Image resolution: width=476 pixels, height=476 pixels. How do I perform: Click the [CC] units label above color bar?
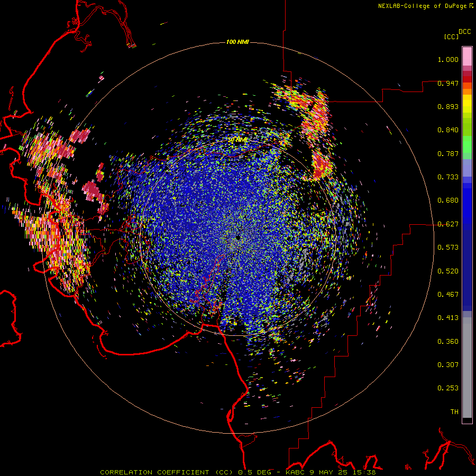pyautogui.click(x=452, y=36)
